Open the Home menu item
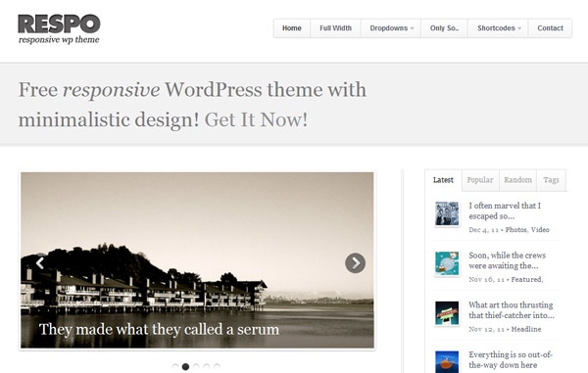The image size is (588, 373). point(292,28)
